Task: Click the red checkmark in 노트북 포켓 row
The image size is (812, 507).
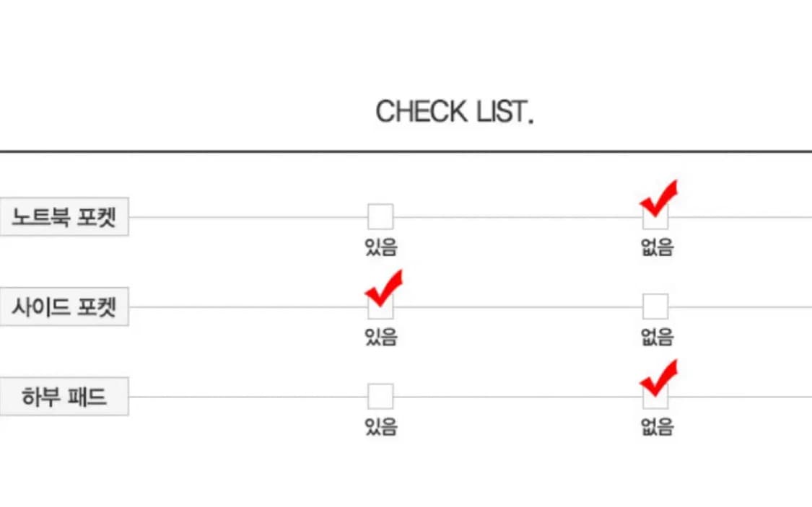Action: tap(658, 198)
